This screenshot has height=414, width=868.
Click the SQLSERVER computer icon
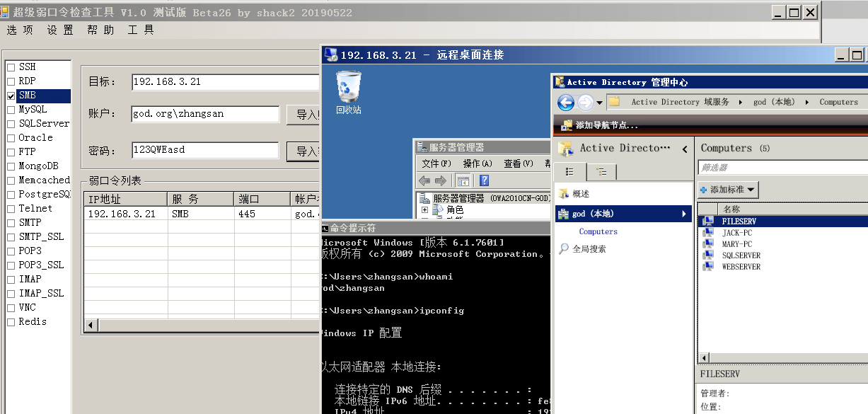[x=708, y=255]
